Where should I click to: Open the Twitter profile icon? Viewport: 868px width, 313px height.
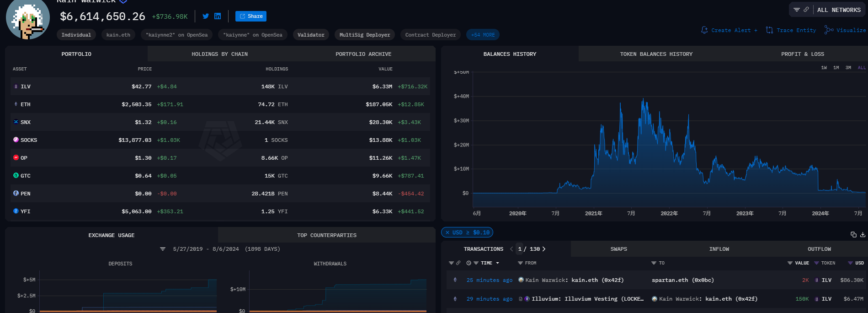point(206,16)
